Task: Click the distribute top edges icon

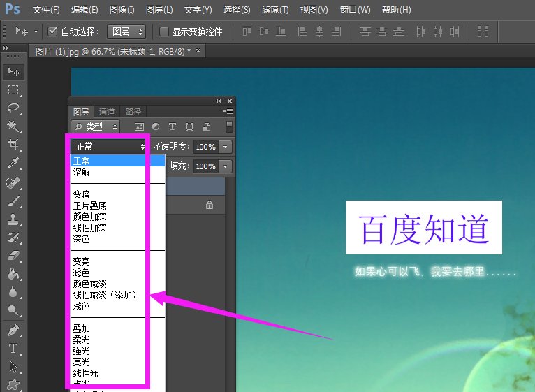Action: coord(365,31)
